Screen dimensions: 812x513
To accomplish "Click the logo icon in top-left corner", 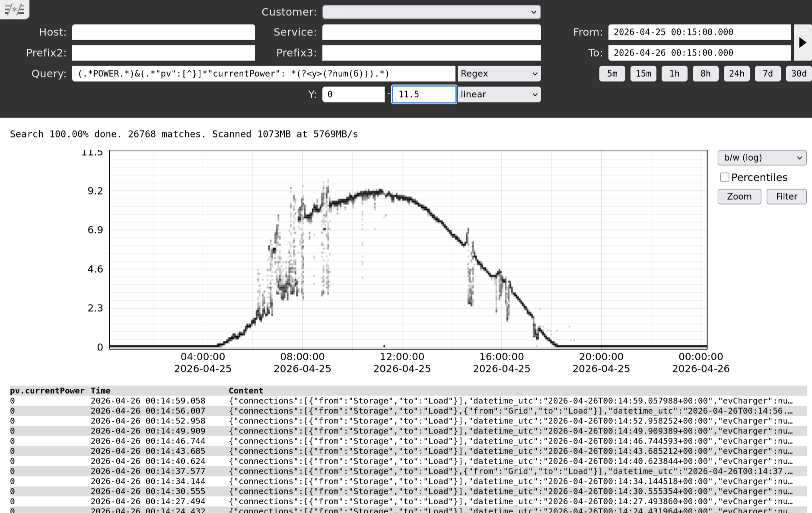I will tap(14, 9).
